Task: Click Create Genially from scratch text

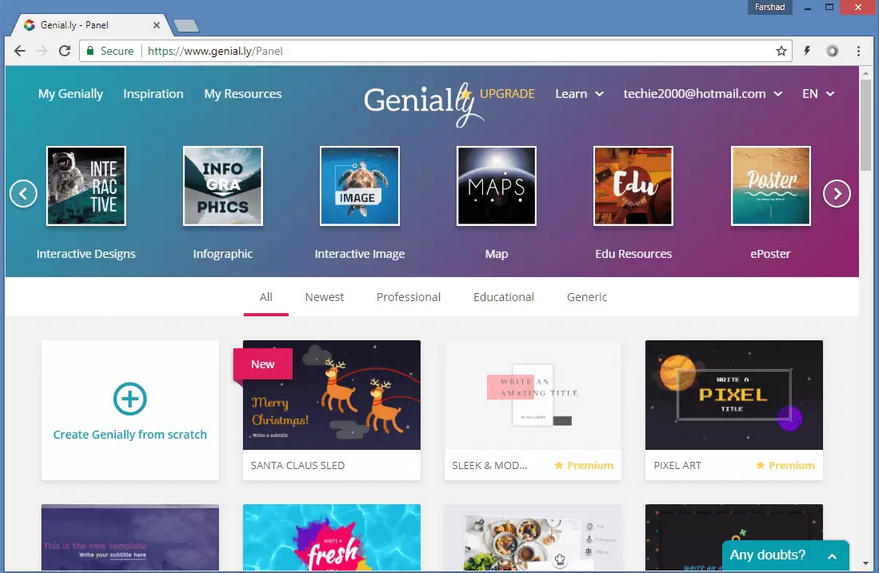Action: [x=130, y=435]
